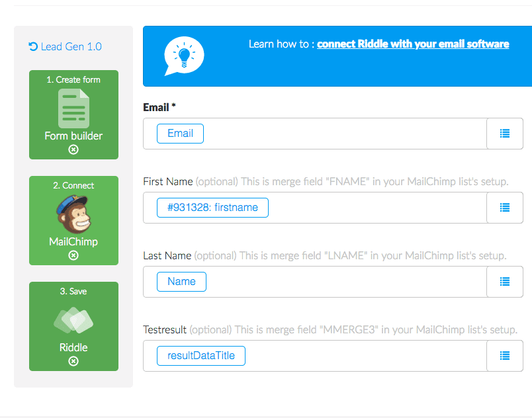Open field list for the Testresult row
Viewport: 532px width, 418px height.
click(x=505, y=356)
